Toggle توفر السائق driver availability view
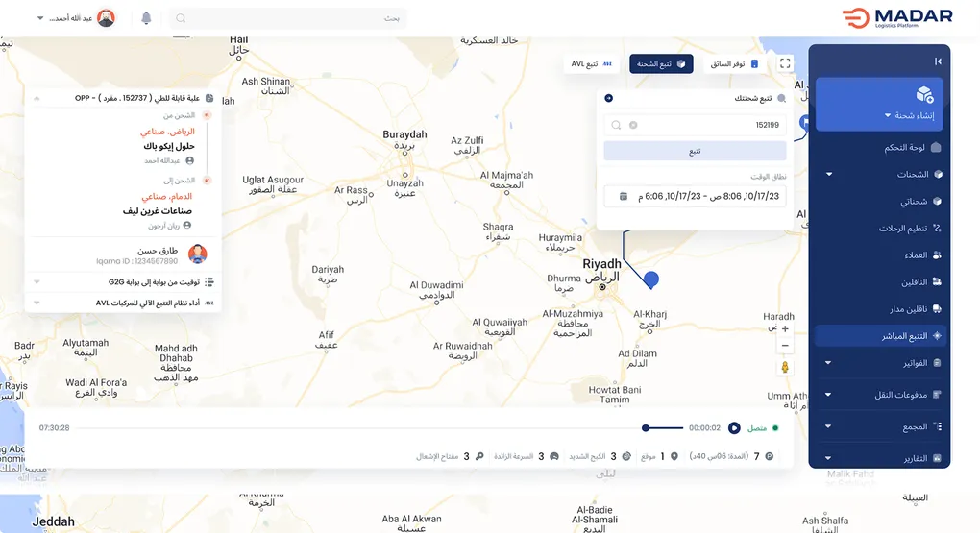This screenshot has height=533, width=980. (x=734, y=63)
